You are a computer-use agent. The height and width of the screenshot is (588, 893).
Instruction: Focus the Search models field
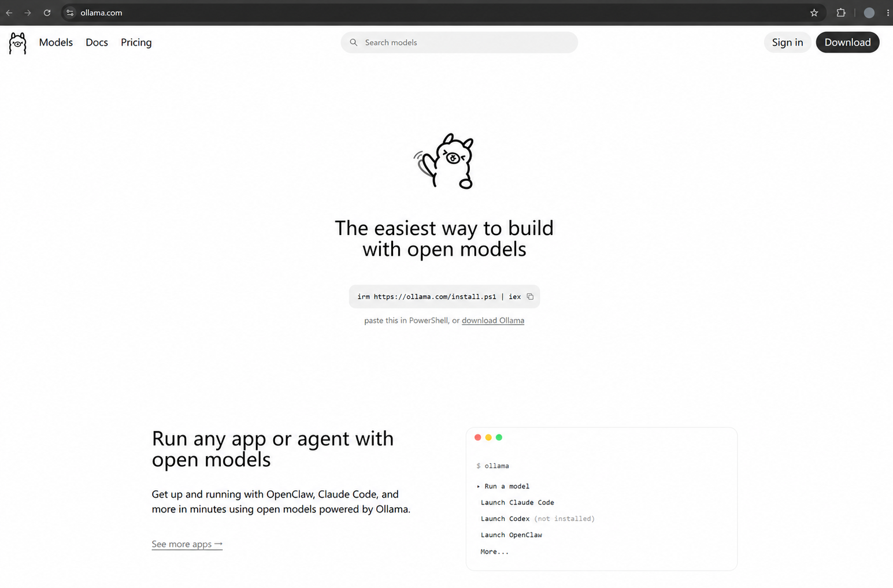[x=460, y=42]
